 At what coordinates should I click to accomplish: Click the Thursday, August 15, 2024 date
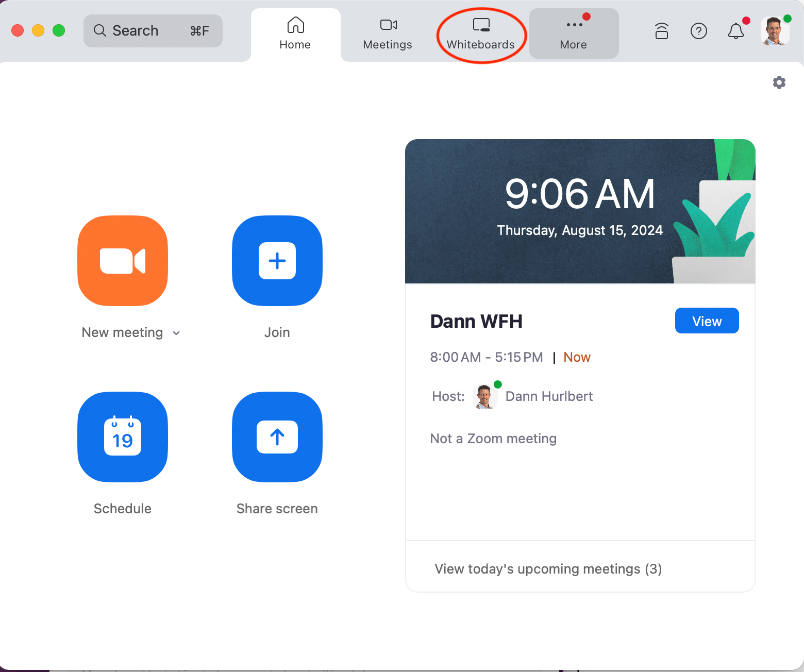(x=580, y=230)
